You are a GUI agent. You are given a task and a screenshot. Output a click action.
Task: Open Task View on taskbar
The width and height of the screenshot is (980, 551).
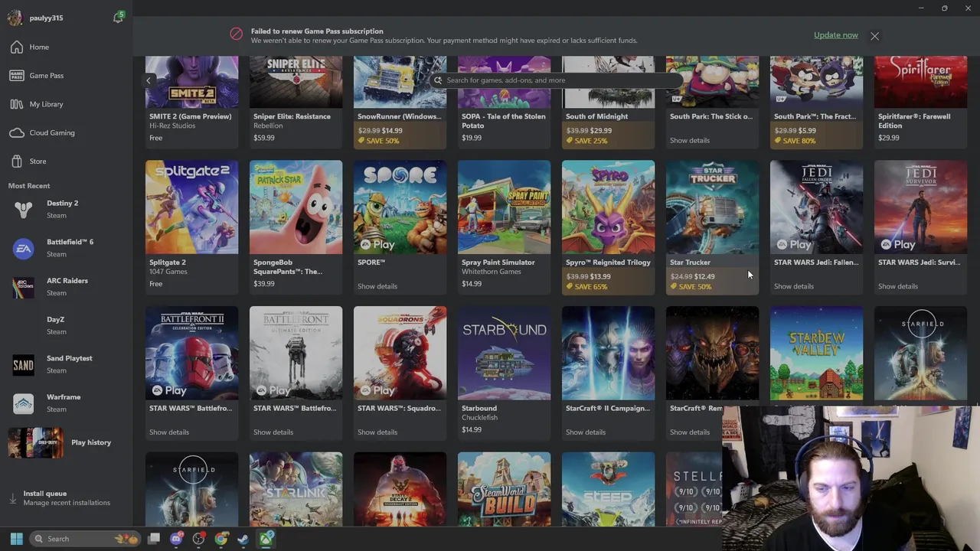(x=154, y=539)
